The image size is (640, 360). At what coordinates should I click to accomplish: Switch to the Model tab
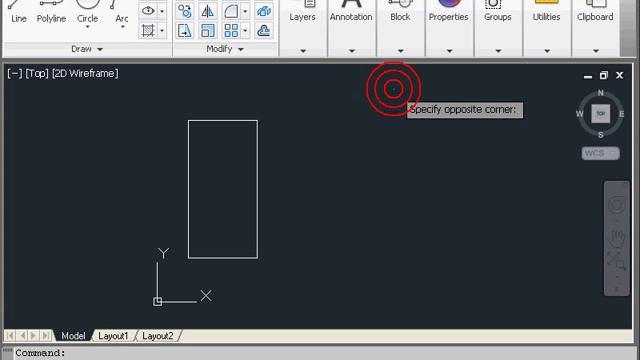(x=73, y=336)
